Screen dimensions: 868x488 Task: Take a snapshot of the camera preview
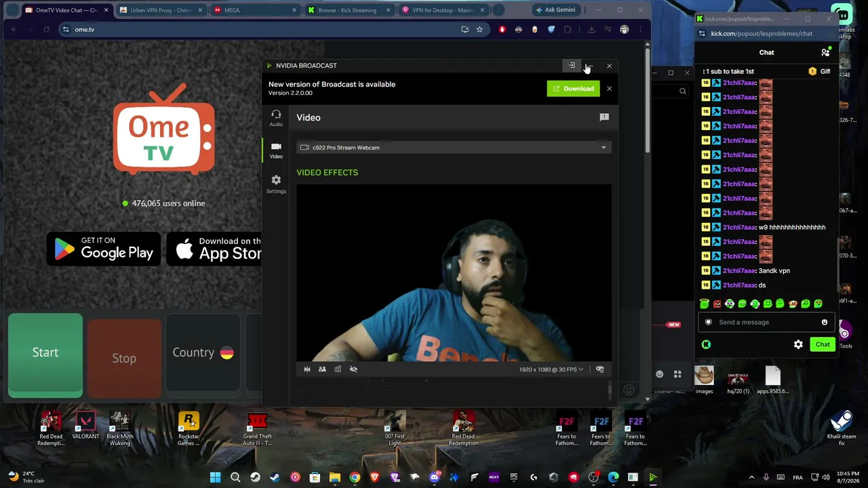pos(338,369)
